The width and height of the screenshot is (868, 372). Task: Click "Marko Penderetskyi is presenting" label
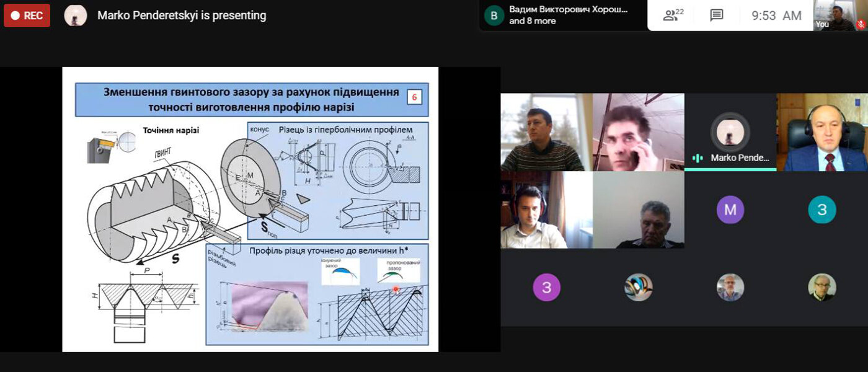tap(182, 15)
